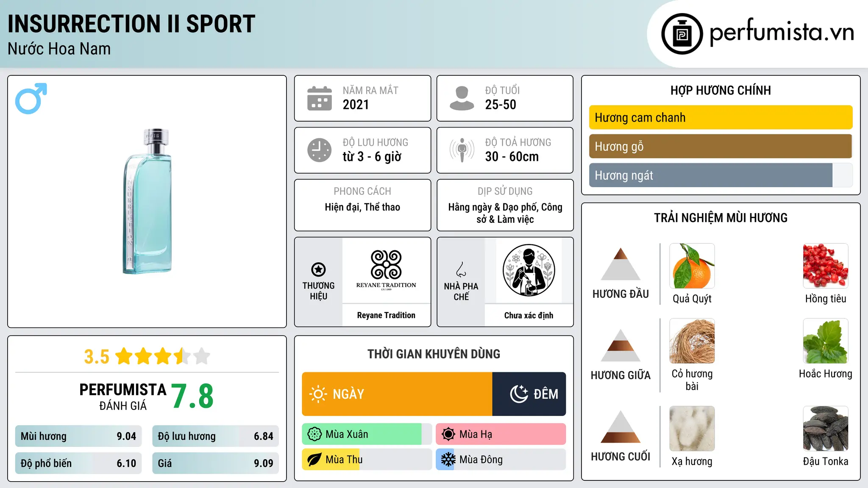Click the PERFUMISTA ĐÁNH GIÁ label
This screenshot has width=868, height=488.
pos(123,396)
